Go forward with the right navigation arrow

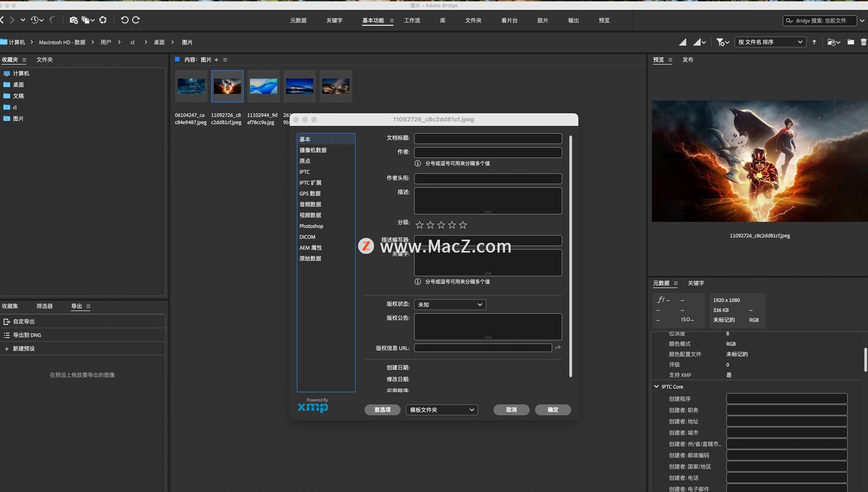pos(12,20)
